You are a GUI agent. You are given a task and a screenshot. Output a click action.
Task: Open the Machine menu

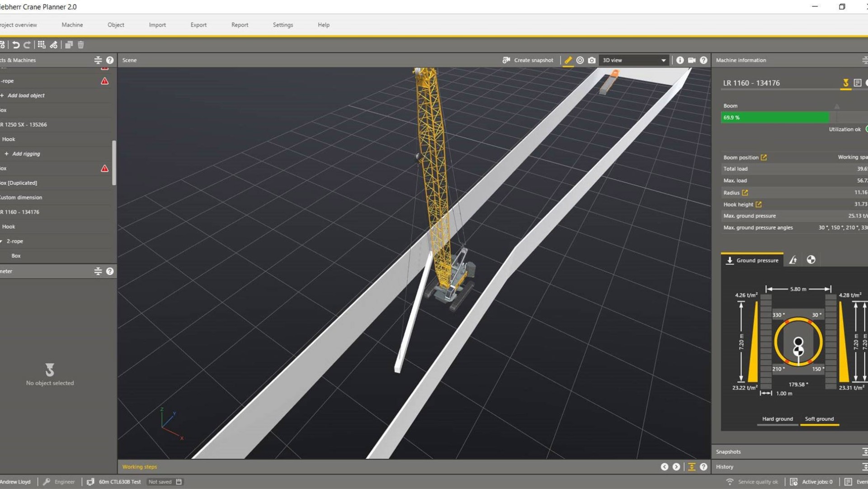coord(72,25)
